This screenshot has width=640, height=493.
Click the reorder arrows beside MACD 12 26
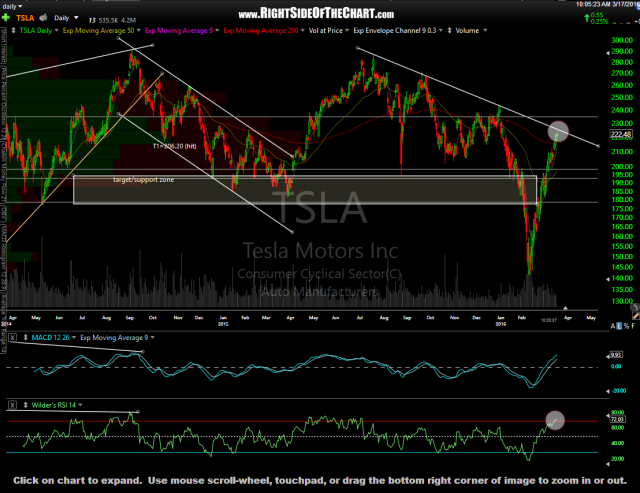click(25, 338)
